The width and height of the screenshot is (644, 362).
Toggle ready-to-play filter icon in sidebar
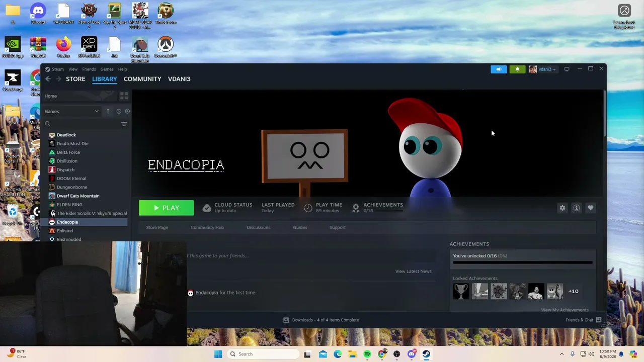(127, 111)
